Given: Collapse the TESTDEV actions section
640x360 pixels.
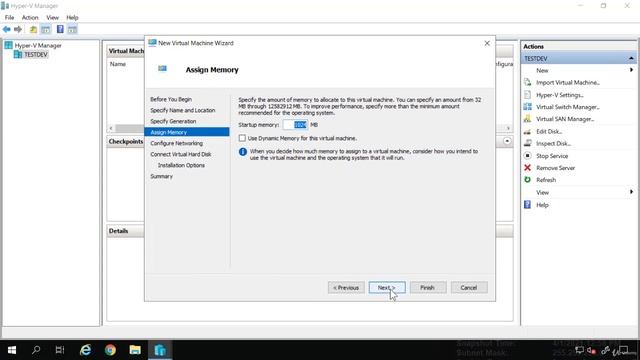Looking at the screenshot, I should click(631, 58).
